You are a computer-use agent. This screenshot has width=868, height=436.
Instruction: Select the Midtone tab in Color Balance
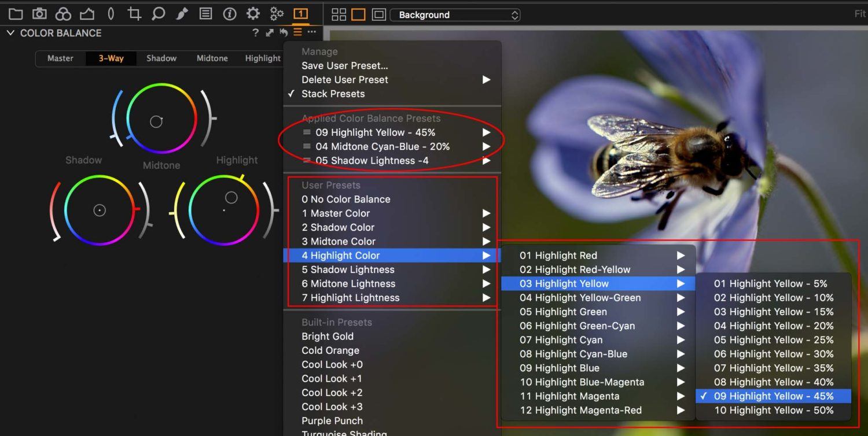(x=212, y=58)
